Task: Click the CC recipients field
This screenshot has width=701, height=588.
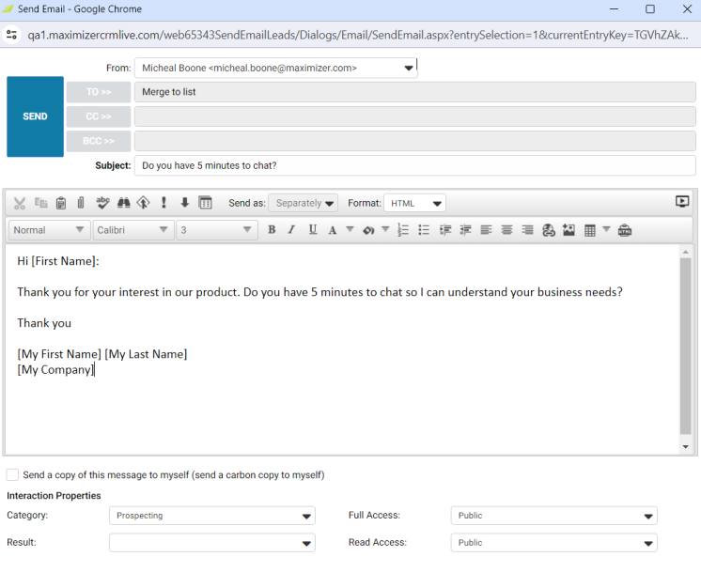Action: [x=415, y=116]
